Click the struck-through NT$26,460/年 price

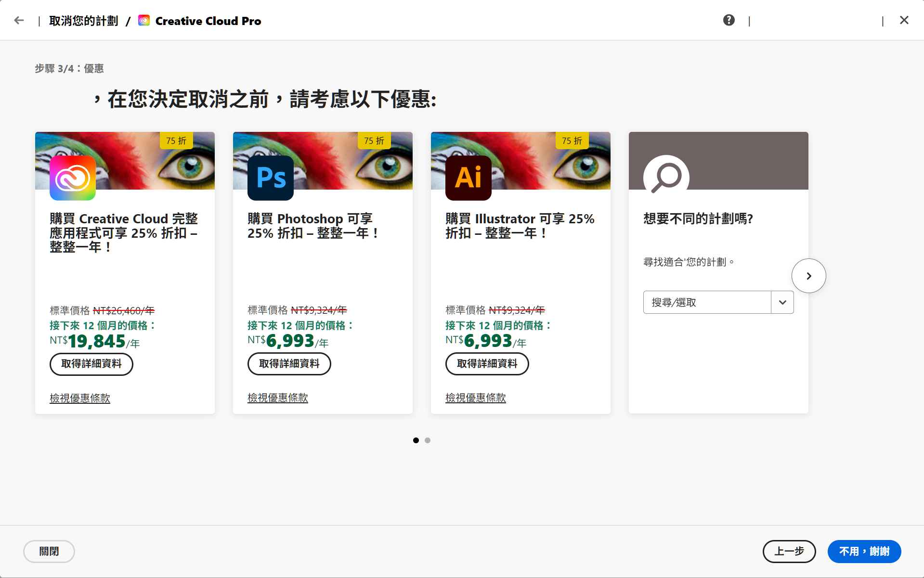(124, 310)
